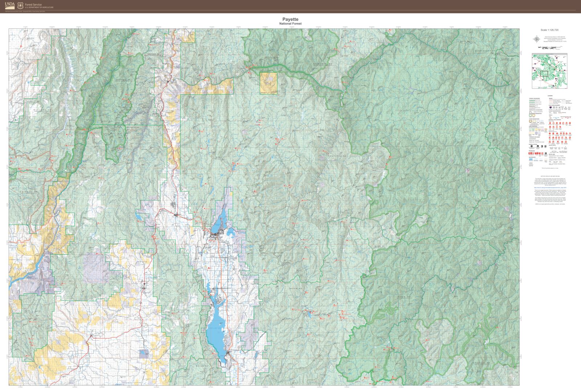Expand the ROADS legend section
Viewport: 581px width, 392px height.
pyautogui.click(x=550, y=98)
